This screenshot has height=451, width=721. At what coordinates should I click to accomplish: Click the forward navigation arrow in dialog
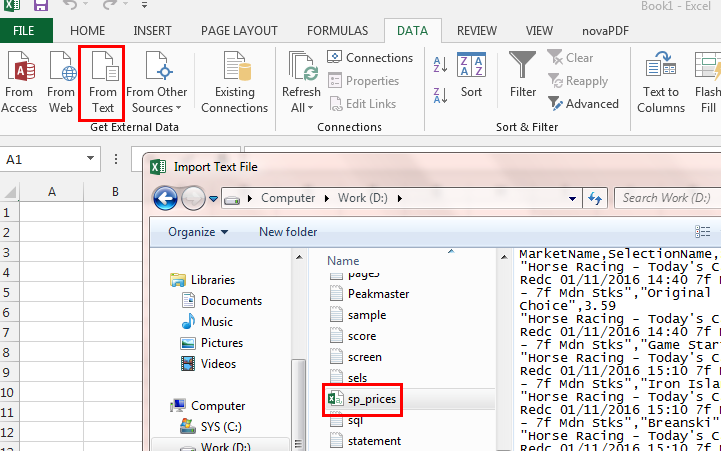pyautogui.click(x=193, y=198)
